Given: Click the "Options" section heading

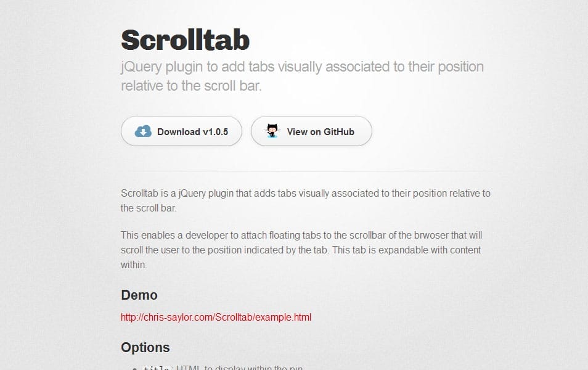Looking at the screenshot, I should point(145,347).
